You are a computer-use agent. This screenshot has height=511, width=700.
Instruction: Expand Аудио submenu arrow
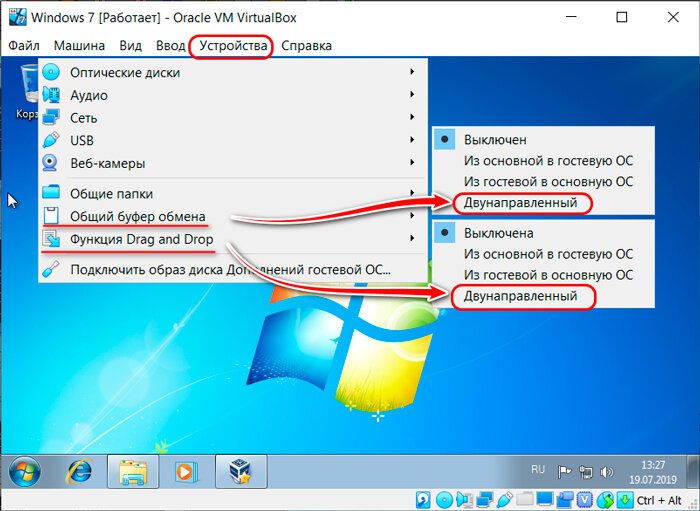412,94
